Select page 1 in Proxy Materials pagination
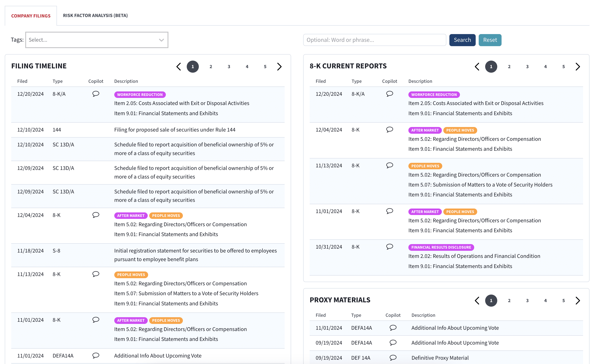 (x=491, y=300)
